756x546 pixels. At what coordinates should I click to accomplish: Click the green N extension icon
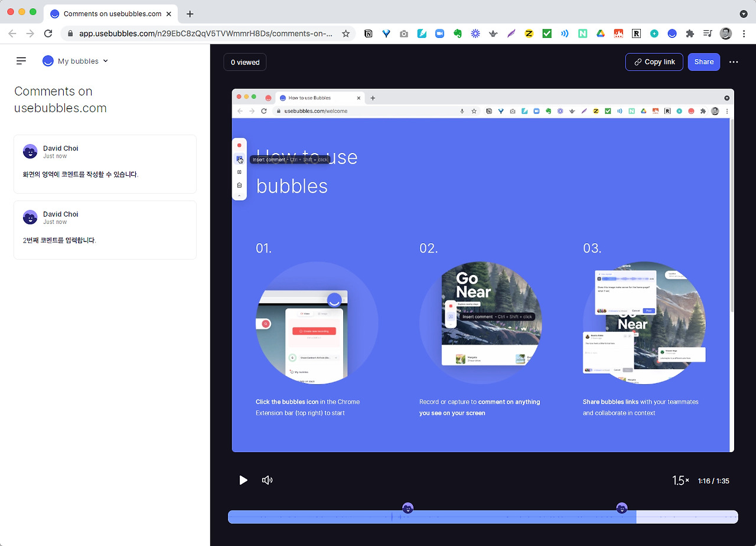click(582, 34)
